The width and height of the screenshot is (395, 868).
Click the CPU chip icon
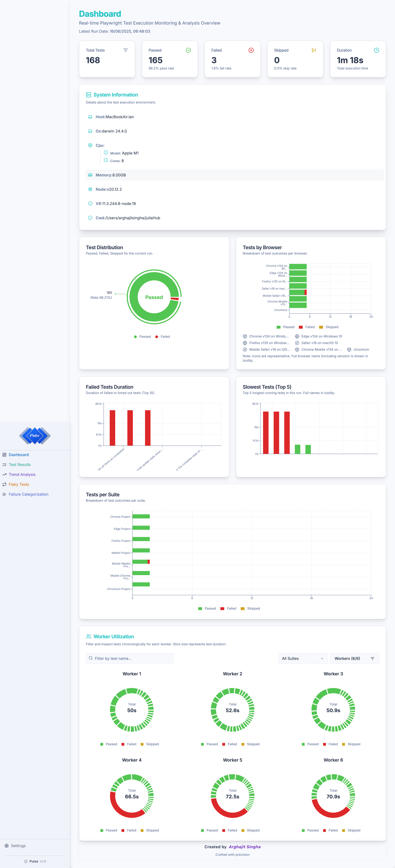point(90,145)
